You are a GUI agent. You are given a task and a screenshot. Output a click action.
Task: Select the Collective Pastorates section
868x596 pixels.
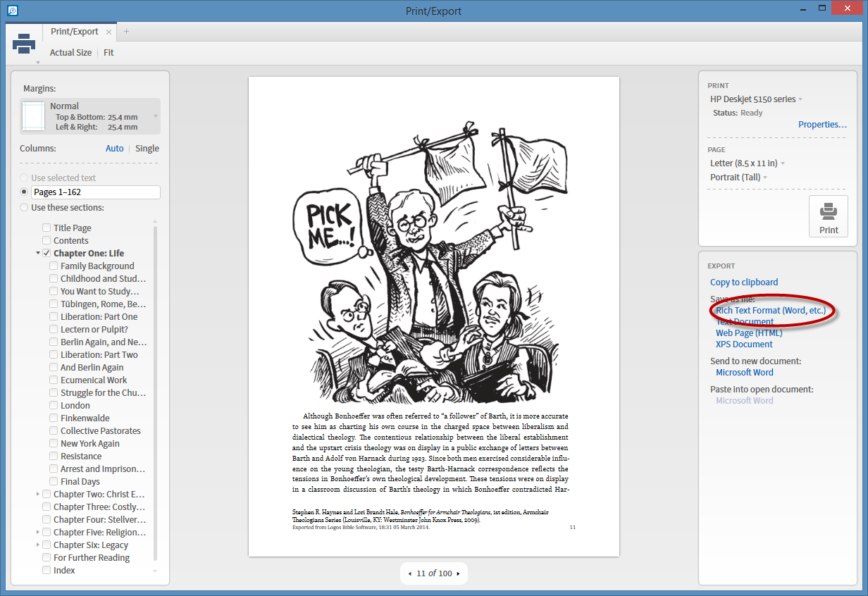coord(101,431)
